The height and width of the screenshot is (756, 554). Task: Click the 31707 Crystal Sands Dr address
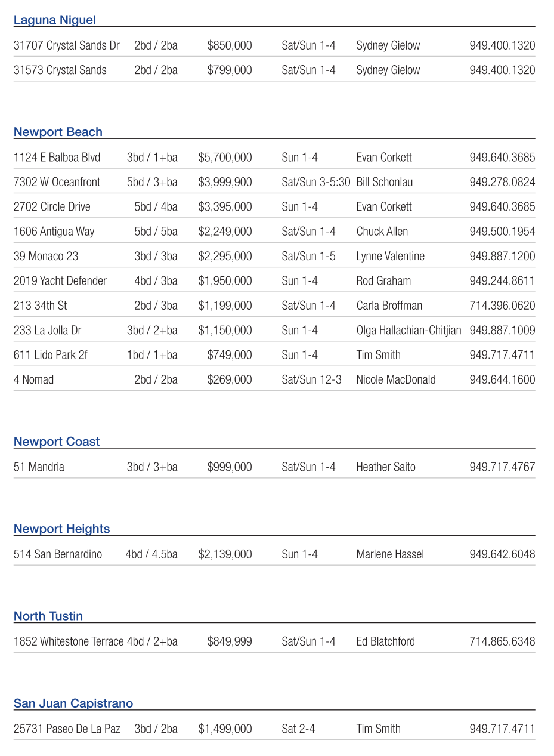[67, 45]
